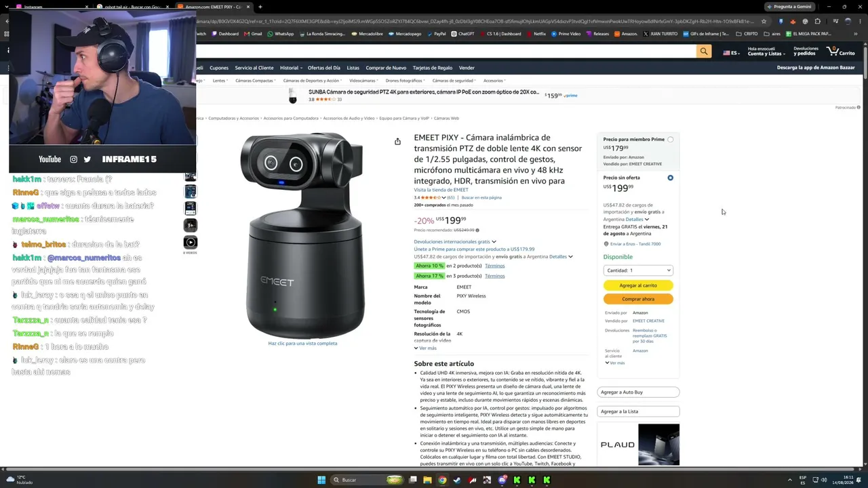Viewport: 868px width, 488px height.
Task: Click 'Agregar a la Lista' button
Action: tap(638, 411)
